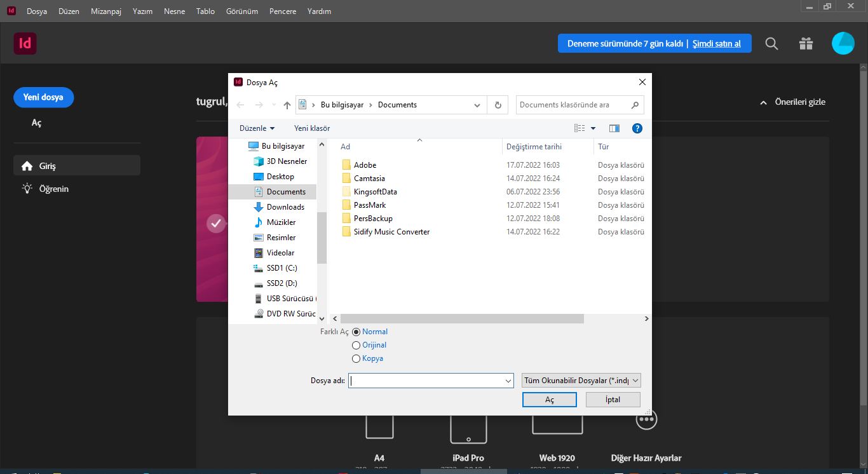Open the Yazım menu
868x474 pixels.
pyautogui.click(x=142, y=11)
